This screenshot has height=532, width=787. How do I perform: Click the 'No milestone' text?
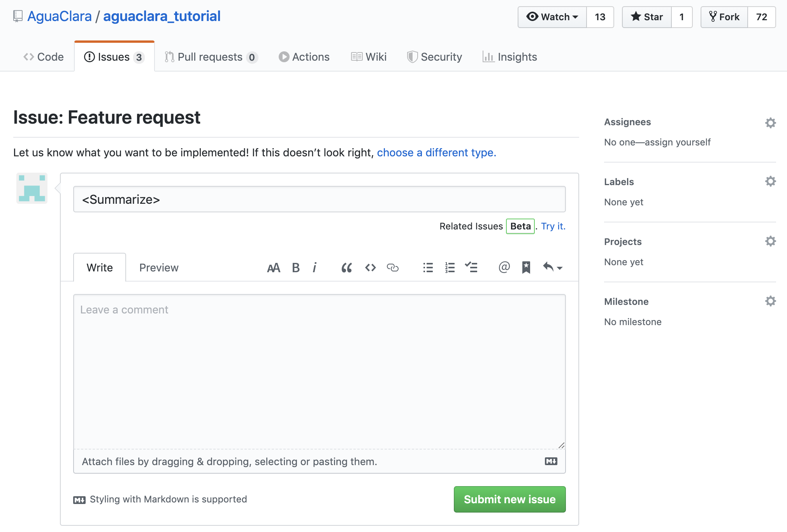[633, 322]
